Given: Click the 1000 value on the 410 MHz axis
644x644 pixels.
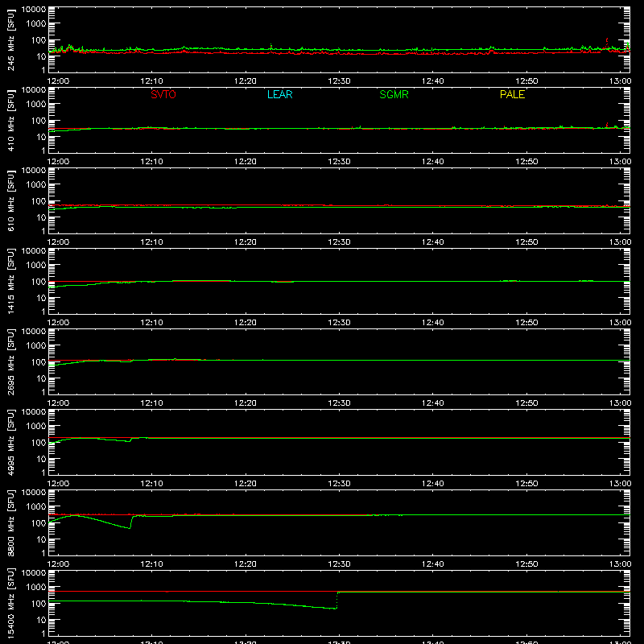Looking at the screenshot, I should pos(36,105).
